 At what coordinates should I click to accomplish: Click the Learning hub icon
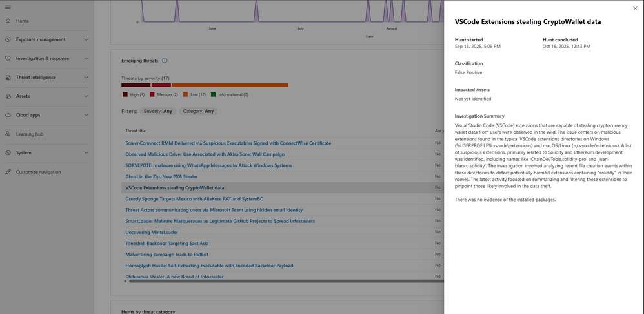[8, 134]
